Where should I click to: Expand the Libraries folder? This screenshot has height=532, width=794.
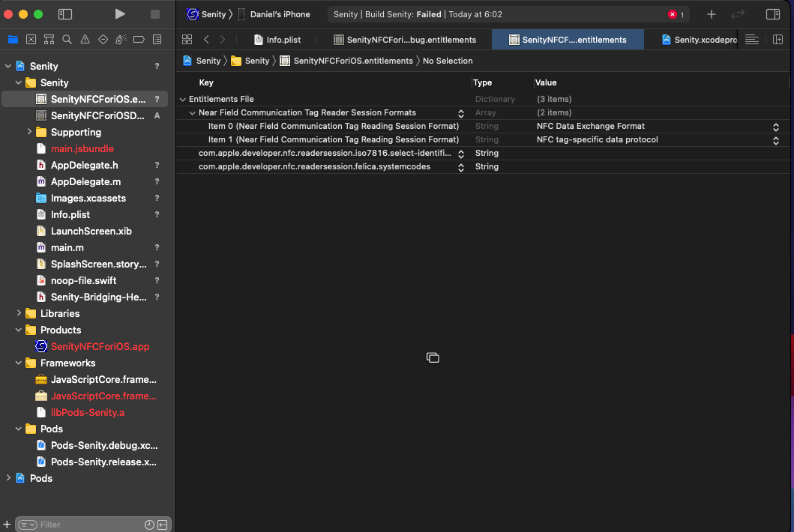point(19,313)
